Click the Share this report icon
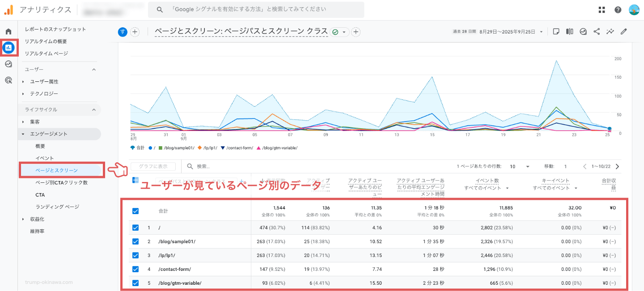The image size is (644, 291). (597, 32)
